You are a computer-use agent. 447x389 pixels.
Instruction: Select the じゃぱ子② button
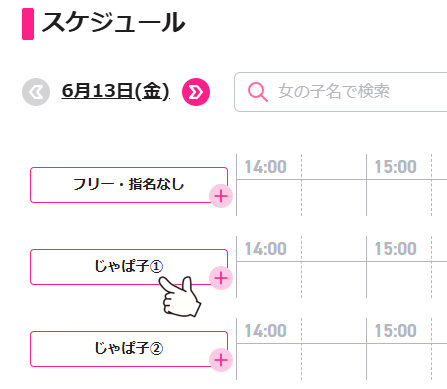[x=129, y=349]
